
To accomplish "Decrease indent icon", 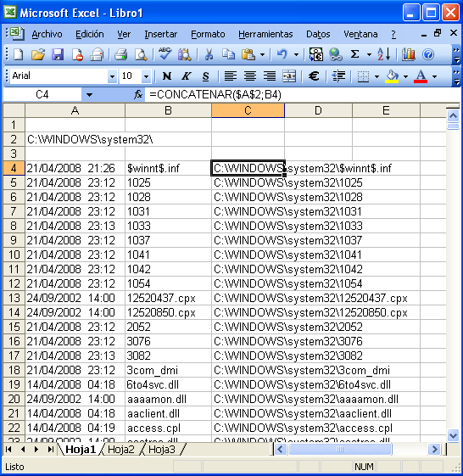I will click(338, 76).
